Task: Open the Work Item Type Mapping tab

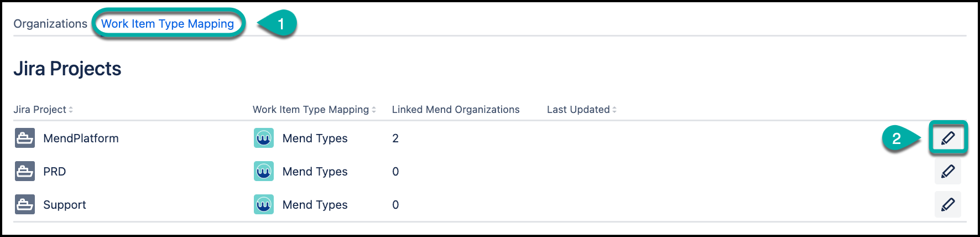Action: 168,24
